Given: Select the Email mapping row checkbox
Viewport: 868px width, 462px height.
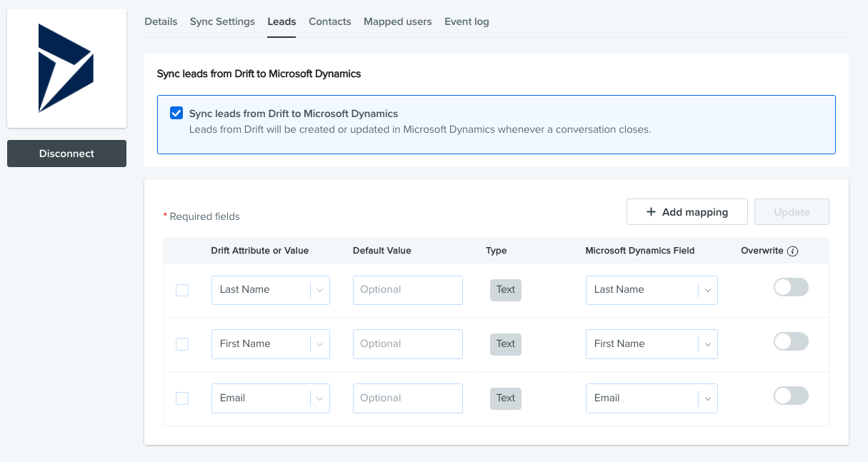Looking at the screenshot, I should tap(182, 398).
